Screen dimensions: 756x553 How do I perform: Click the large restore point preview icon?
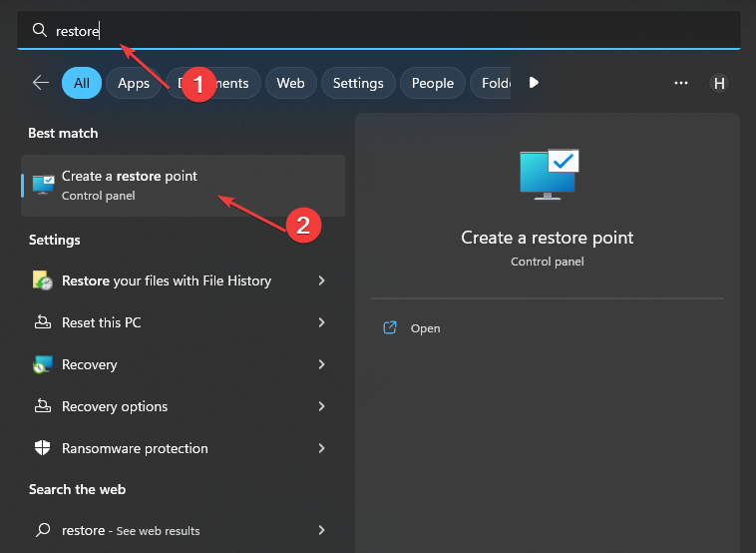coord(550,175)
